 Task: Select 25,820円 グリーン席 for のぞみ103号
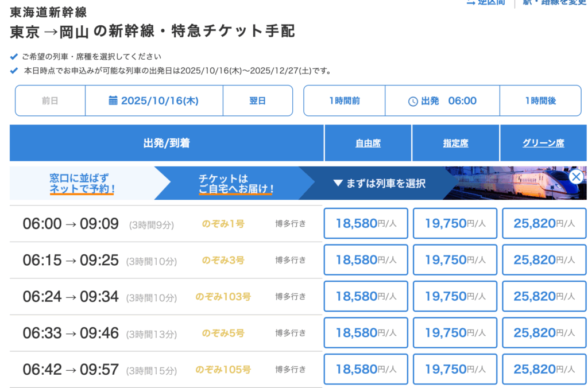coord(544,296)
